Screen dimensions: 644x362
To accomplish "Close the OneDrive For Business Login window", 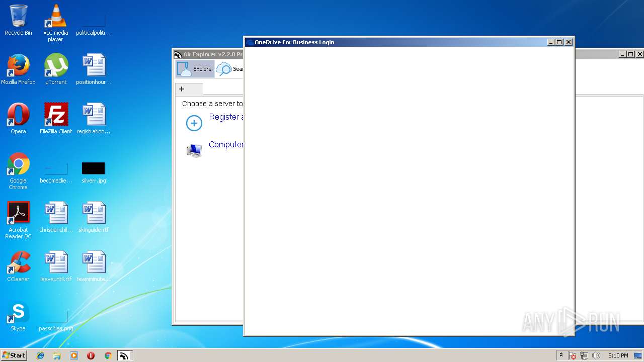I will [569, 42].
